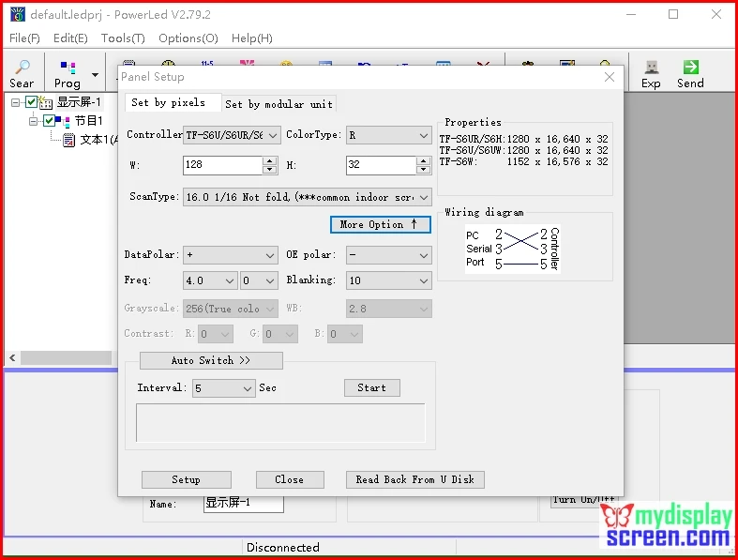This screenshot has height=560, width=738.
Task: Click the wiring diagram image
Action: (513, 250)
